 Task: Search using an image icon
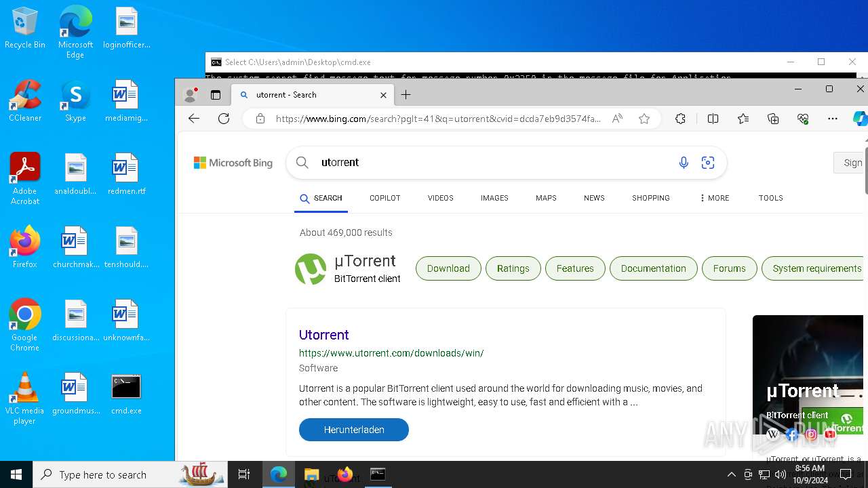pos(708,163)
